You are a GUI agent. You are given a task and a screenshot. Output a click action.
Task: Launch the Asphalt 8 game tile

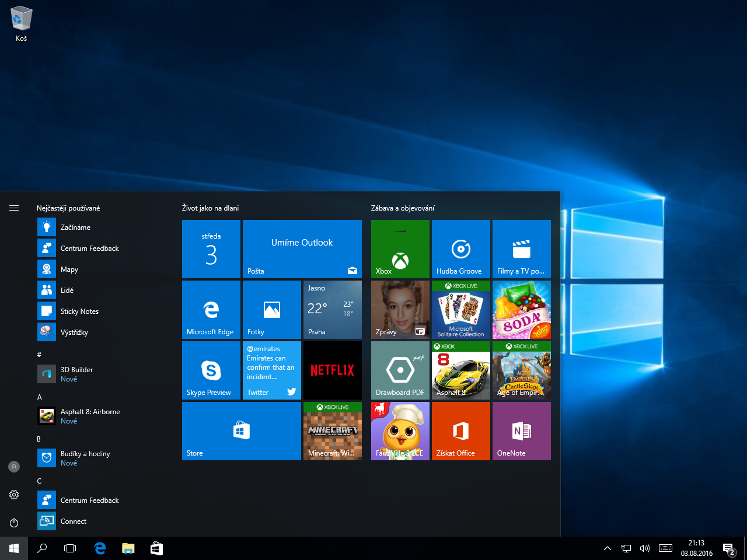click(461, 370)
